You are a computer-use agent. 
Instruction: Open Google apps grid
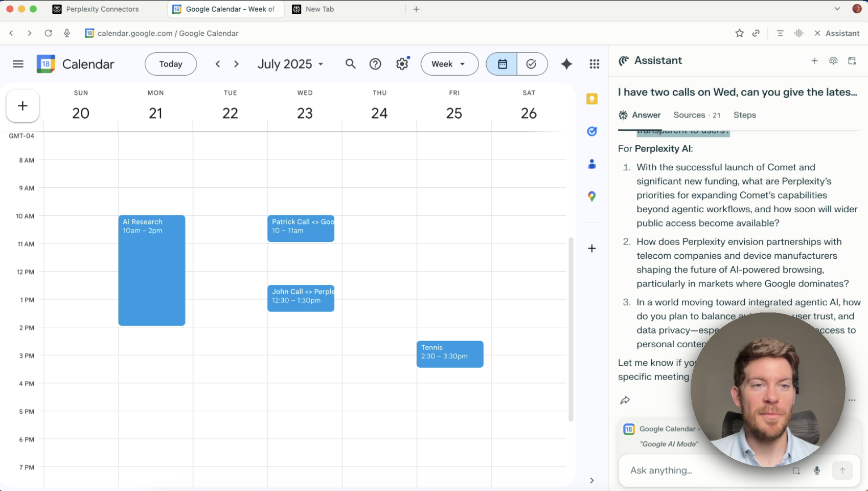[x=594, y=64]
